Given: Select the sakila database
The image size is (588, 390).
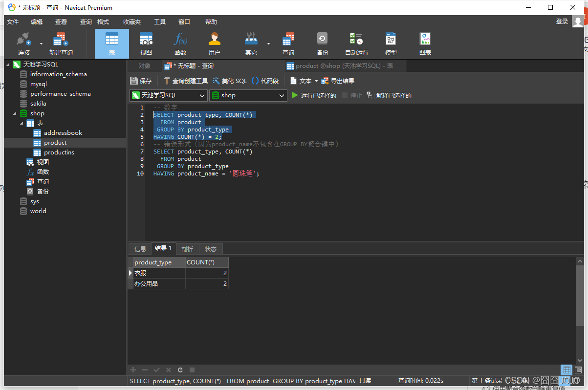Looking at the screenshot, I should (38, 104).
